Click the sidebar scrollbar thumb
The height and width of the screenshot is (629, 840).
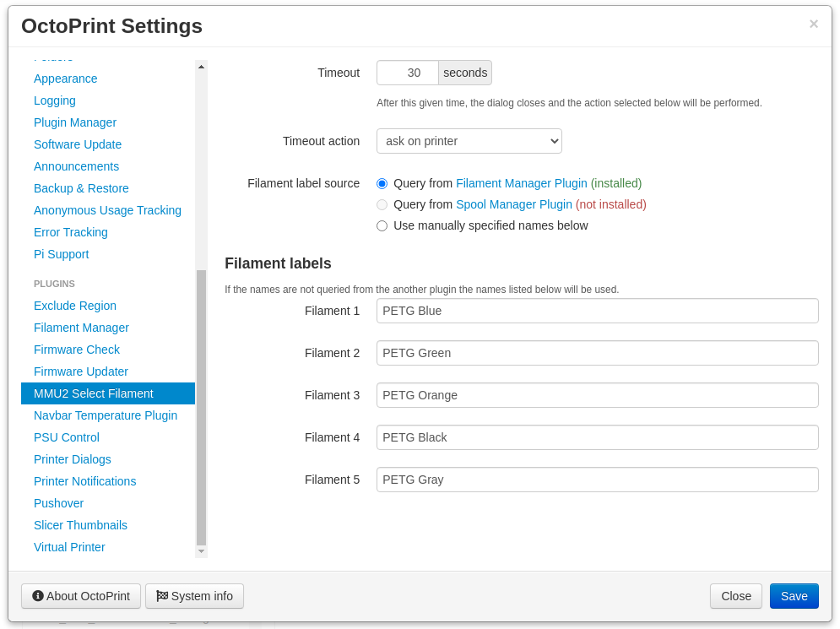point(202,407)
